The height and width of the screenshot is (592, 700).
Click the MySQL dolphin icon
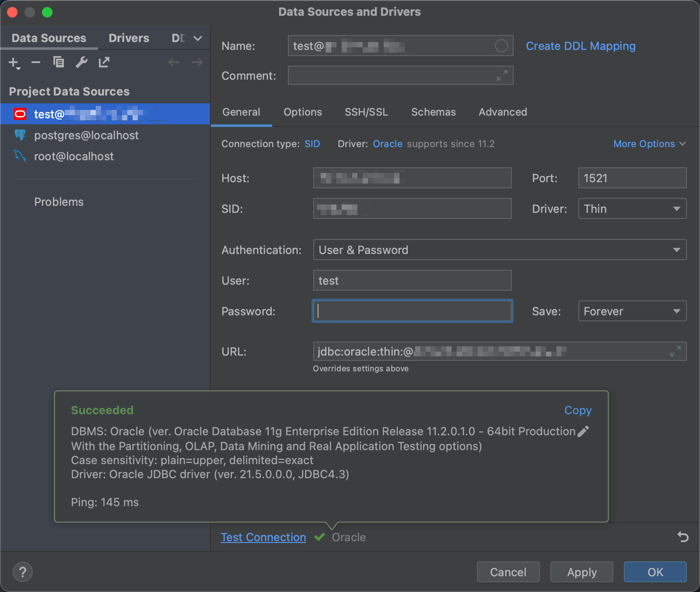pos(20,156)
